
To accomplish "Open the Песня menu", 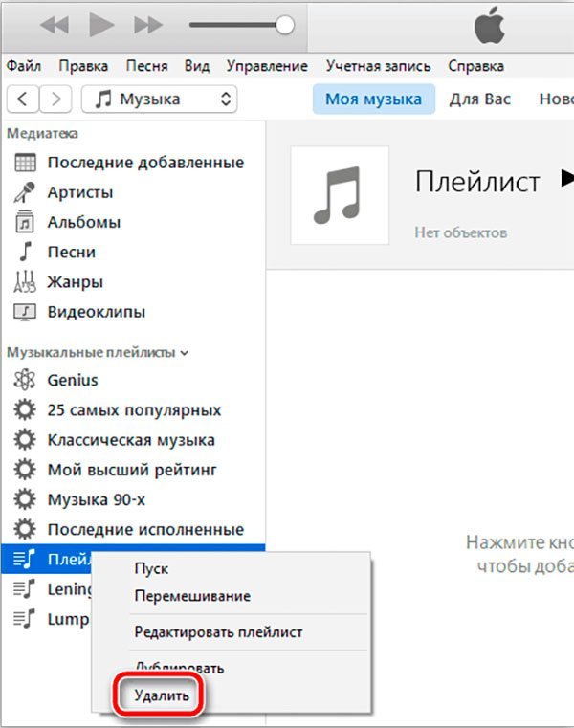I will point(146,66).
